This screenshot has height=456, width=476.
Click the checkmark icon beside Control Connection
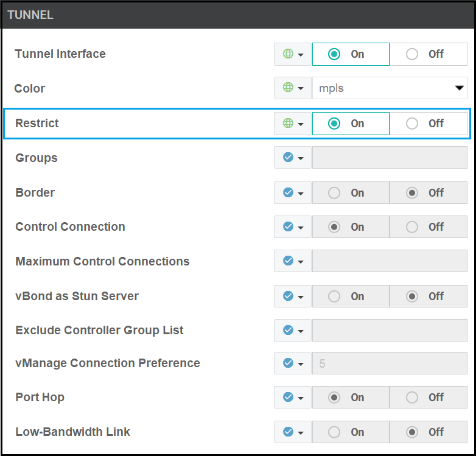click(288, 227)
